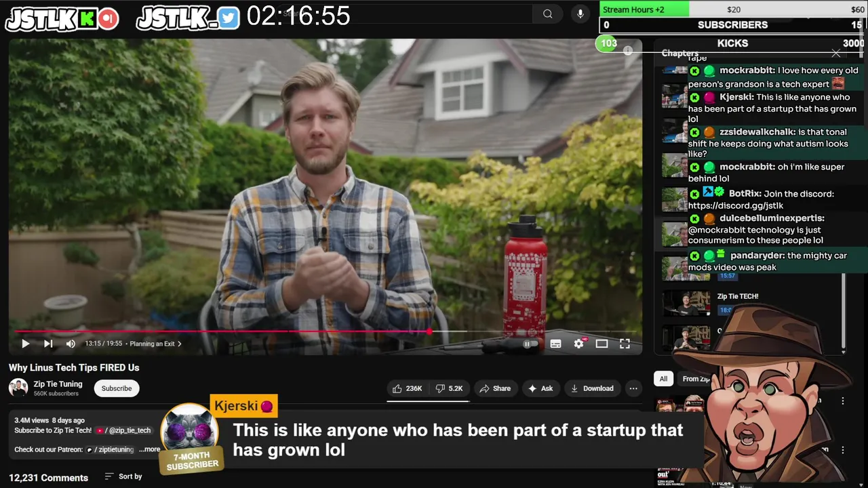Expand description with '...more'
868x488 pixels.
(149, 449)
